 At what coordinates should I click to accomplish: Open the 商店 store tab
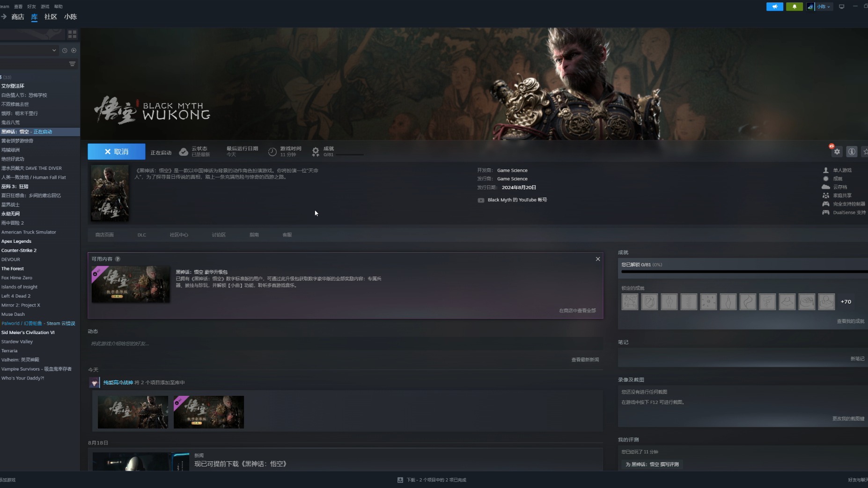pyautogui.click(x=18, y=16)
